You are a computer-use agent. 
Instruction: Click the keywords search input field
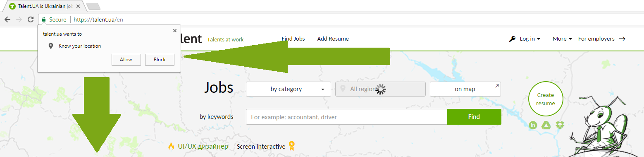click(x=346, y=117)
